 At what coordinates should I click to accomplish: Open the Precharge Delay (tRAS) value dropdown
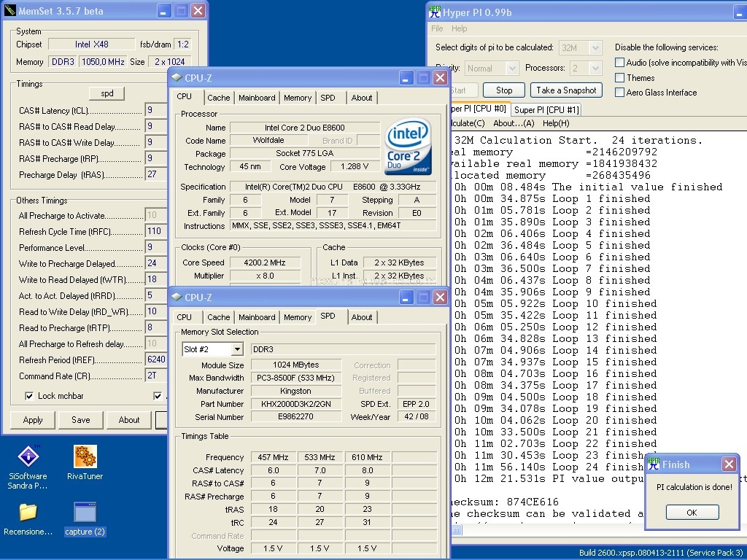156,174
